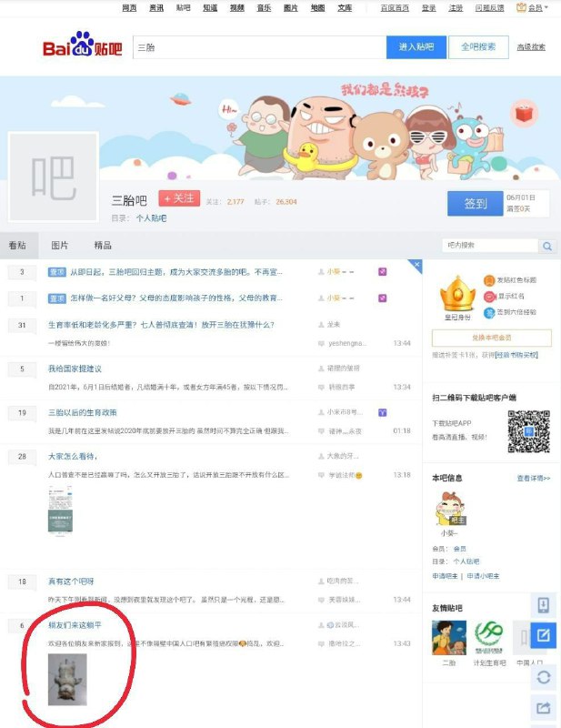Screen dimensions: 561x728
Task: Open post 猫友们来这躺平
Action: (x=75, y=625)
